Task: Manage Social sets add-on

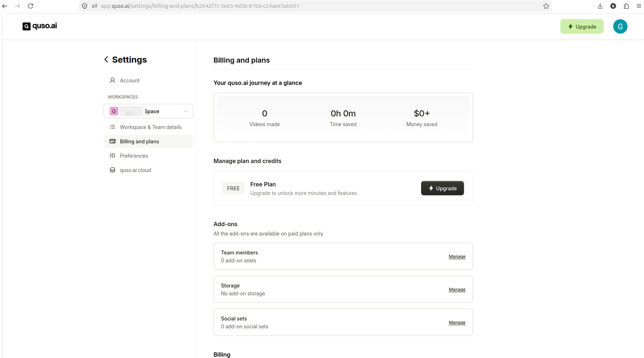Action: click(457, 323)
